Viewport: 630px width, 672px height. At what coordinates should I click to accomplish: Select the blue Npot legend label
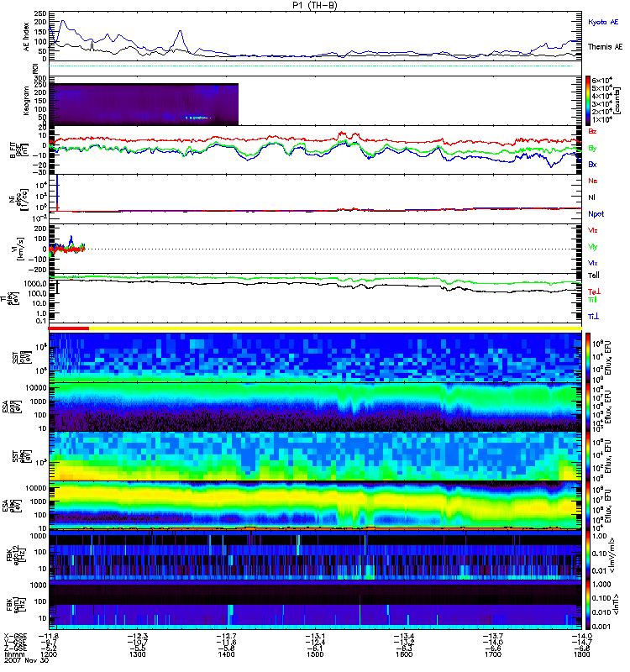596,214
